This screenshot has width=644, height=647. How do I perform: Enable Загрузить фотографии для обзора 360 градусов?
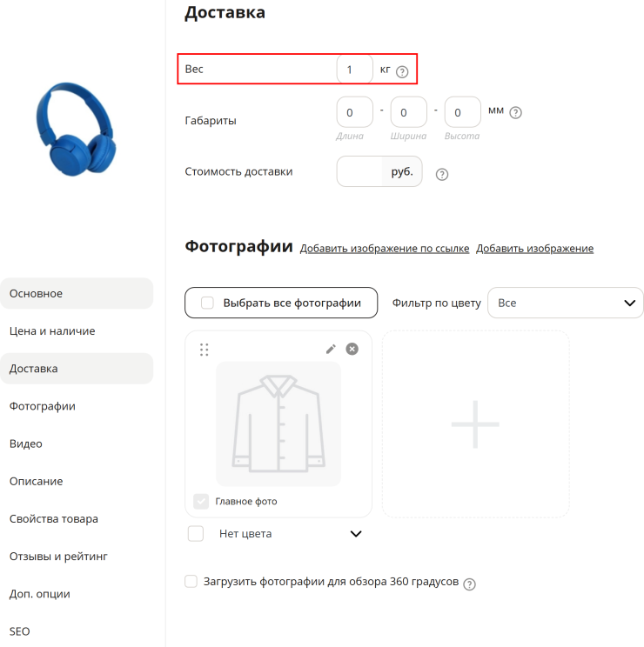(x=191, y=582)
